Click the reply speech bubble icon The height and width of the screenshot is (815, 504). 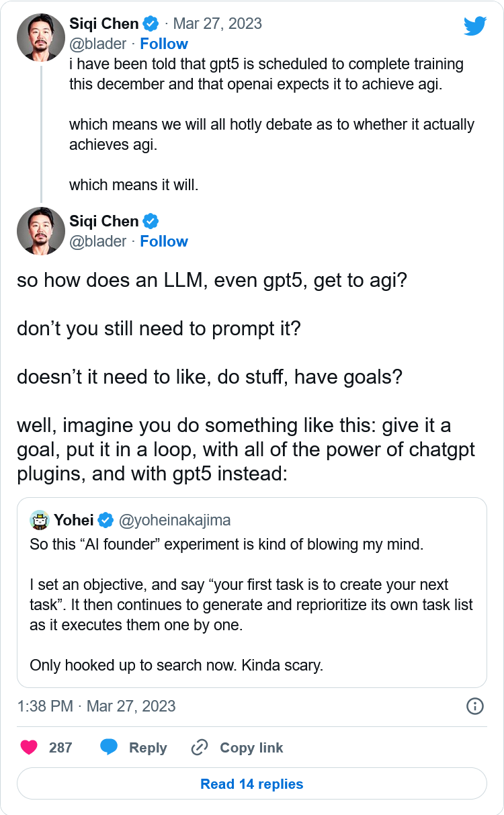(110, 747)
